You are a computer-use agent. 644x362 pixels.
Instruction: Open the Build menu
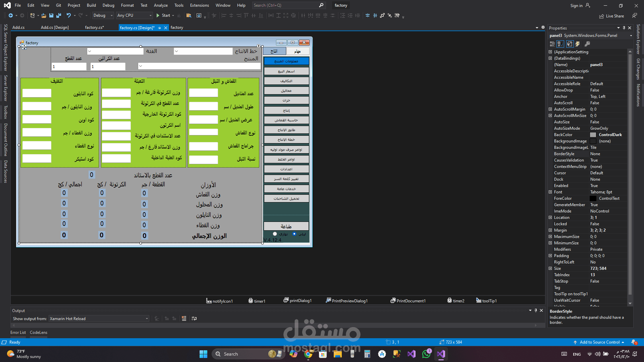(91, 5)
